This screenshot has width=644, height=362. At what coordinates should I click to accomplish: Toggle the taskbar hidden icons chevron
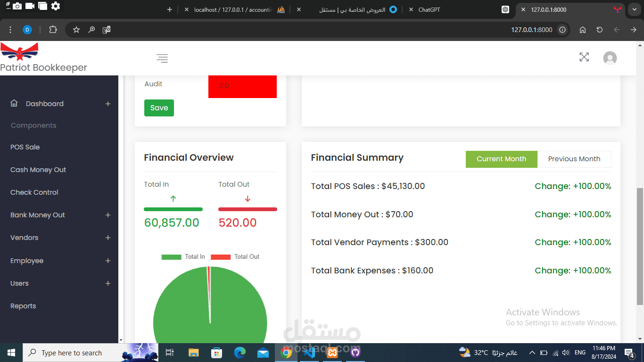tap(532, 352)
